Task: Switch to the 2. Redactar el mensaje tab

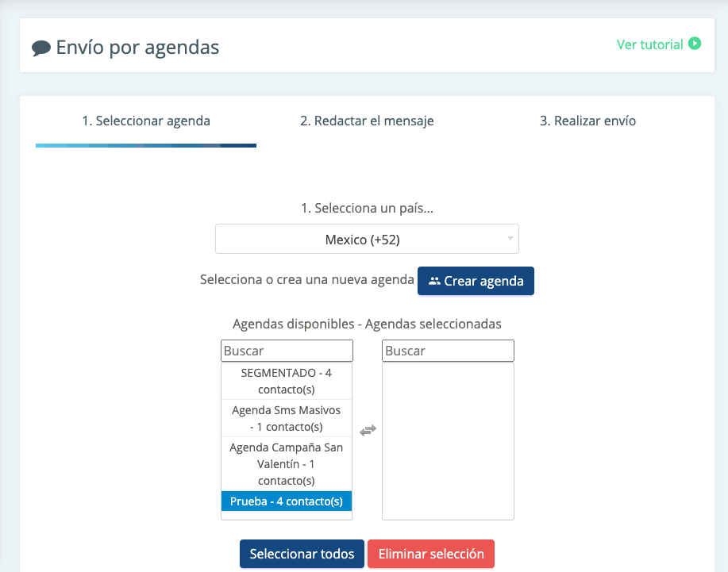Action: tap(367, 121)
